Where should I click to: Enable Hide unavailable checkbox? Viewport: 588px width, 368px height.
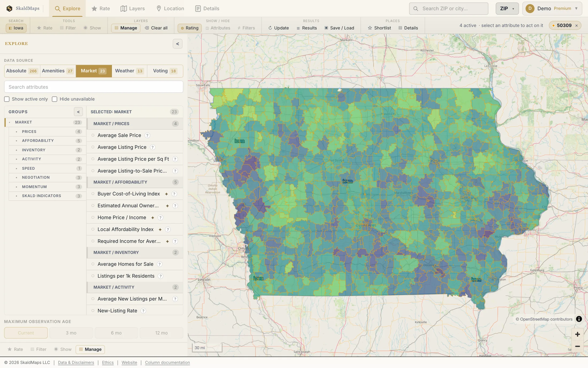click(55, 99)
